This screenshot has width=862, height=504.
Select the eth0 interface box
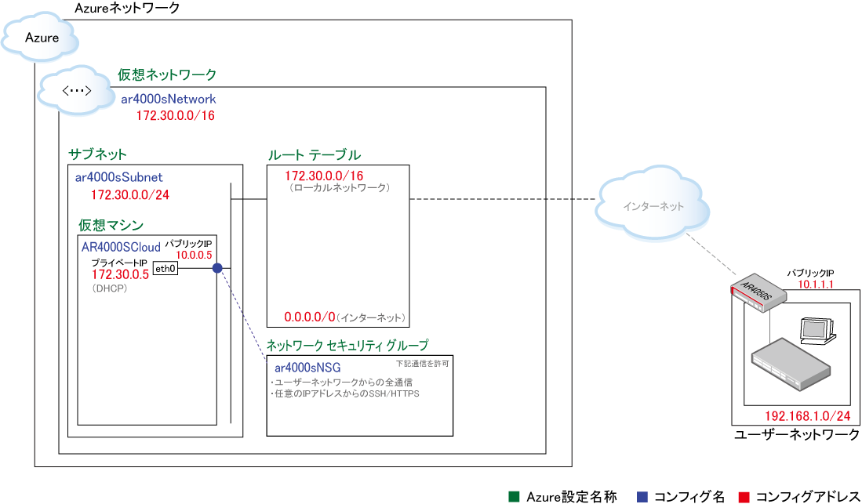point(165,269)
